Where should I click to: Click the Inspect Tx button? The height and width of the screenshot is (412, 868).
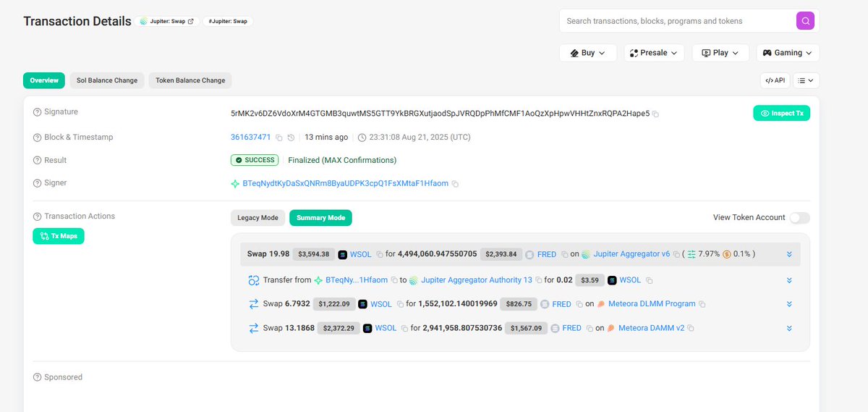pyautogui.click(x=781, y=113)
